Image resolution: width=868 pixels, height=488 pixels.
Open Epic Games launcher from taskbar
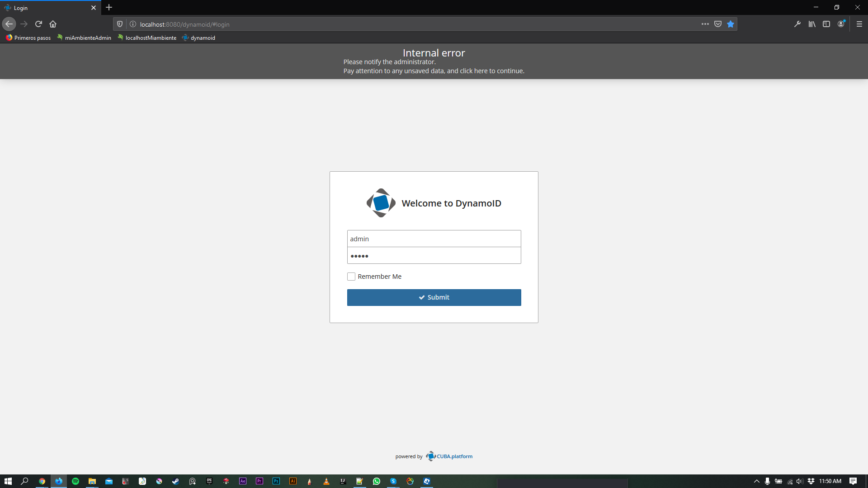pyautogui.click(x=209, y=481)
